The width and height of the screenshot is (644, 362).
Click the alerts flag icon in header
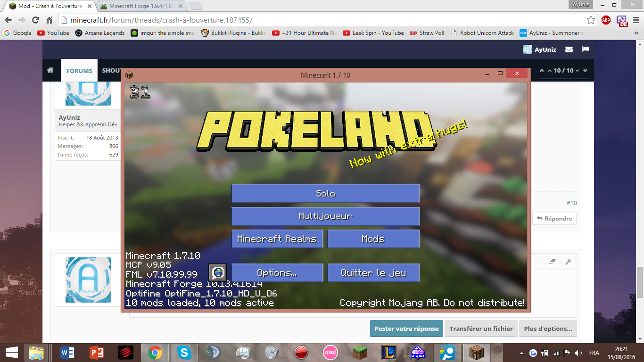[x=586, y=49]
